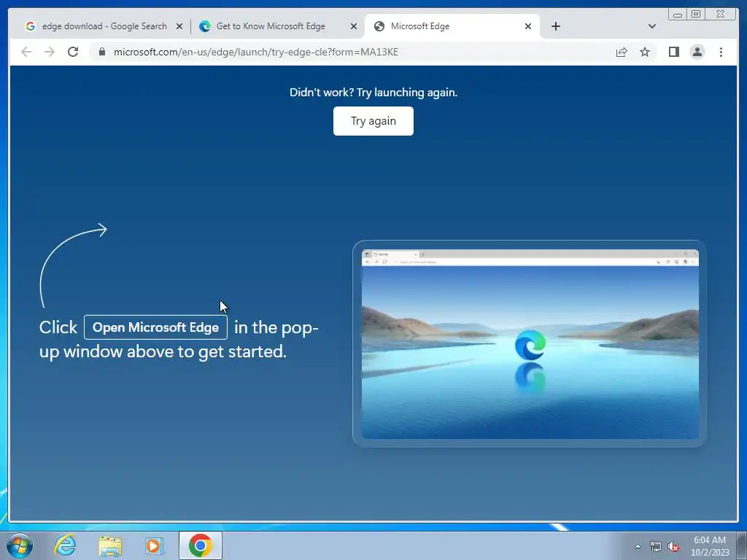Close the Get to Know Microsoft Edge tab

pyautogui.click(x=354, y=26)
